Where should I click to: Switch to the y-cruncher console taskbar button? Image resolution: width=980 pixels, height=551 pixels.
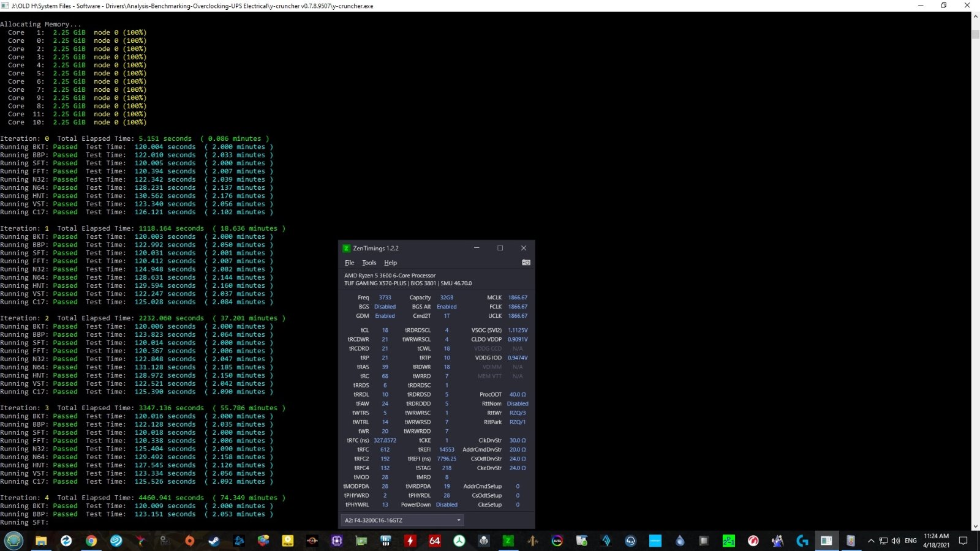826,541
